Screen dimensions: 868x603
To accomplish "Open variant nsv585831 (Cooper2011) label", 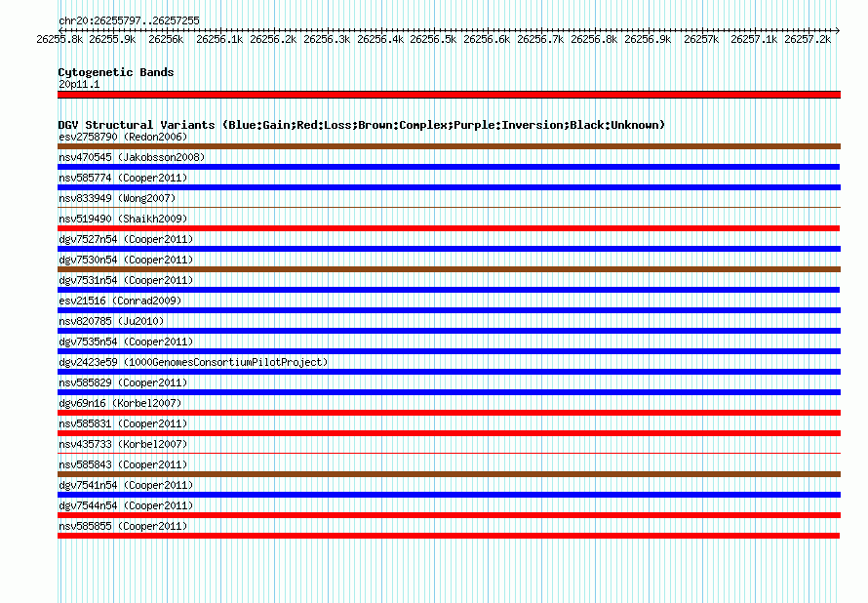I will pyautogui.click(x=123, y=423).
